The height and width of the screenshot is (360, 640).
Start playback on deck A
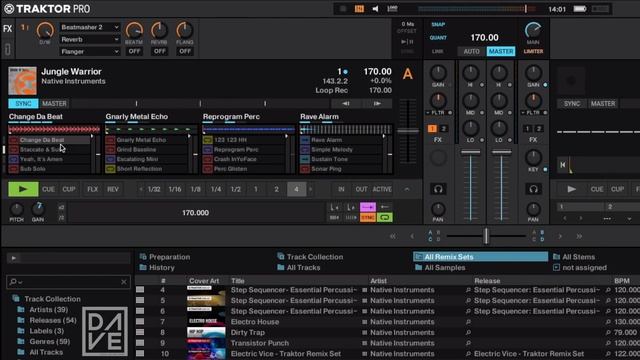point(23,189)
